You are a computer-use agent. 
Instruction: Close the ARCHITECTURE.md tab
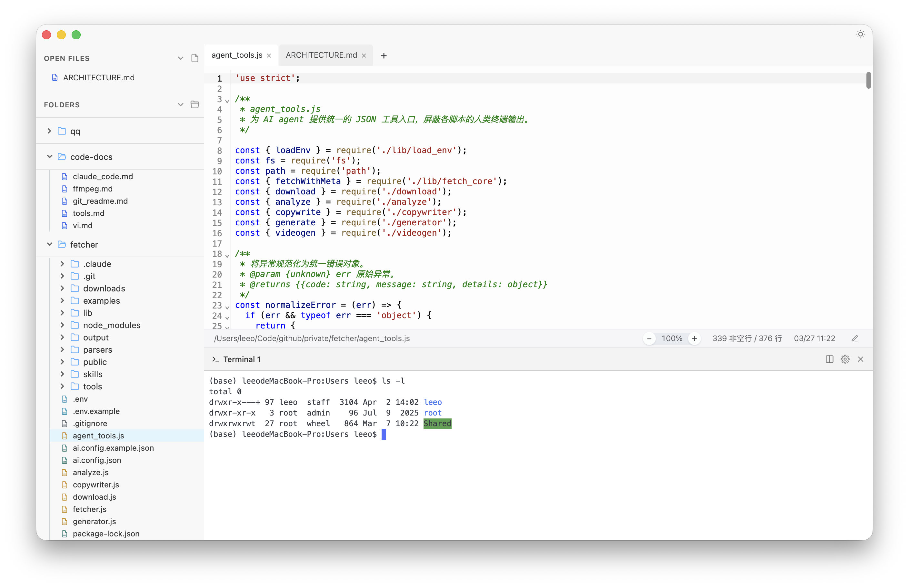(x=364, y=56)
